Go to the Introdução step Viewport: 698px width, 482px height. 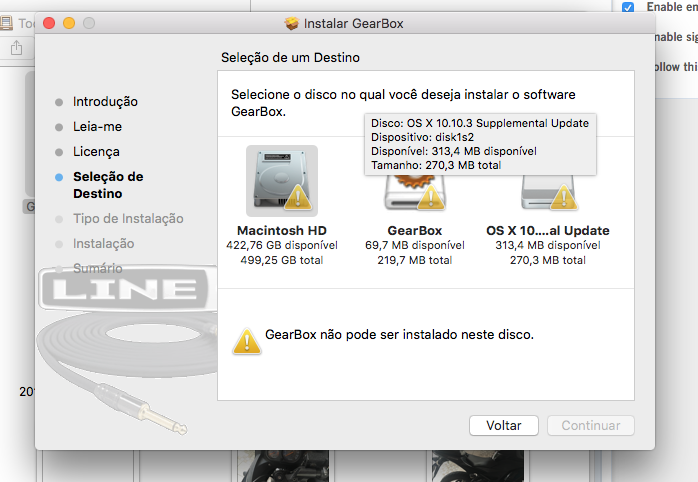pyautogui.click(x=105, y=102)
